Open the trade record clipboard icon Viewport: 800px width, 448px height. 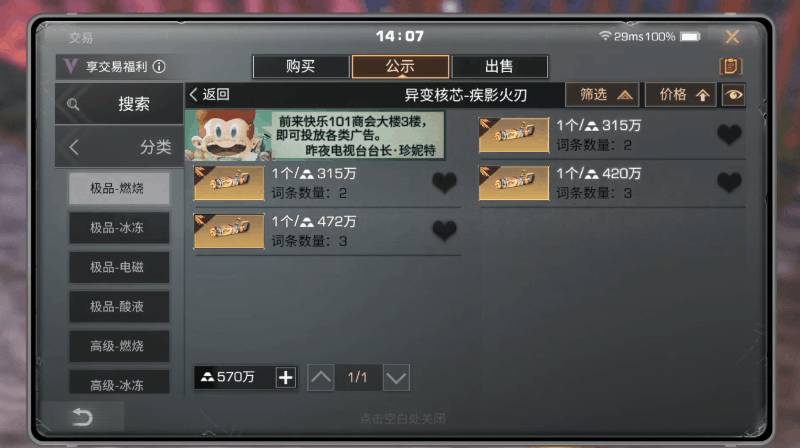pos(731,66)
